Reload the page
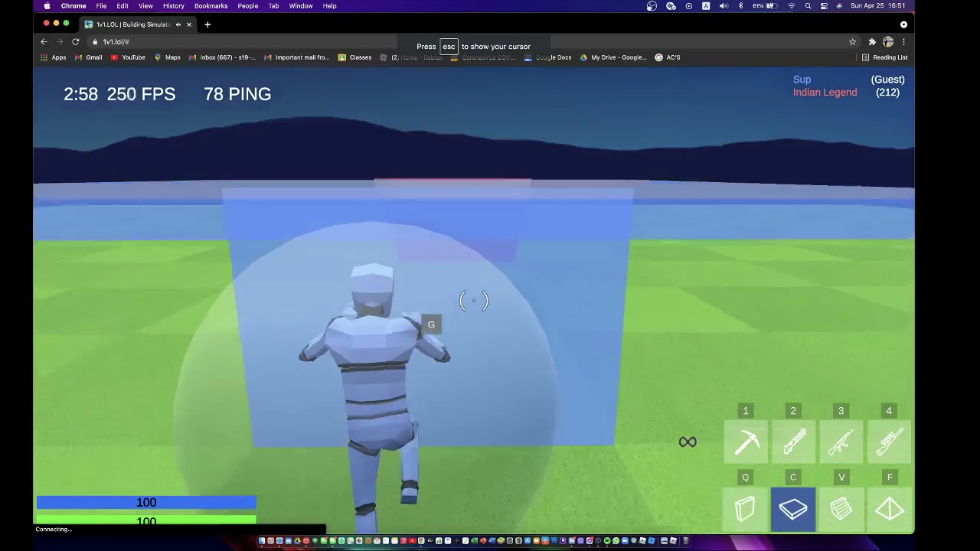The width and height of the screenshot is (980, 551). 75,42
